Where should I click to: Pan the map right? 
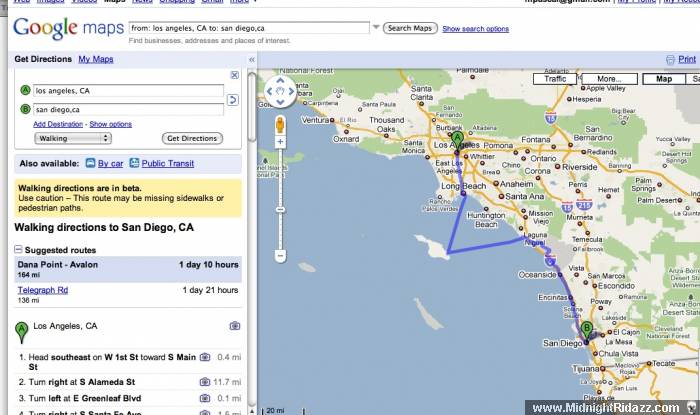(292, 91)
